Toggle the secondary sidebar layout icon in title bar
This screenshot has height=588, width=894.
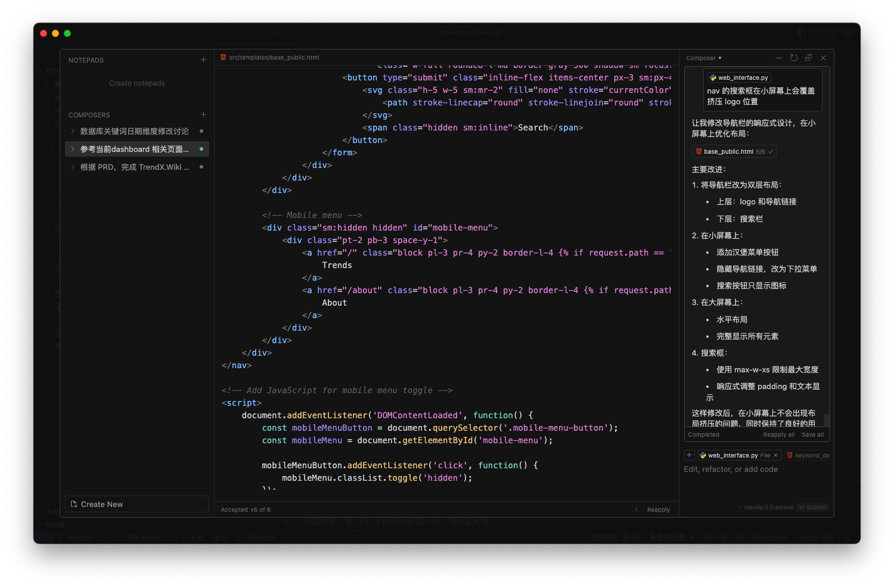(833, 33)
